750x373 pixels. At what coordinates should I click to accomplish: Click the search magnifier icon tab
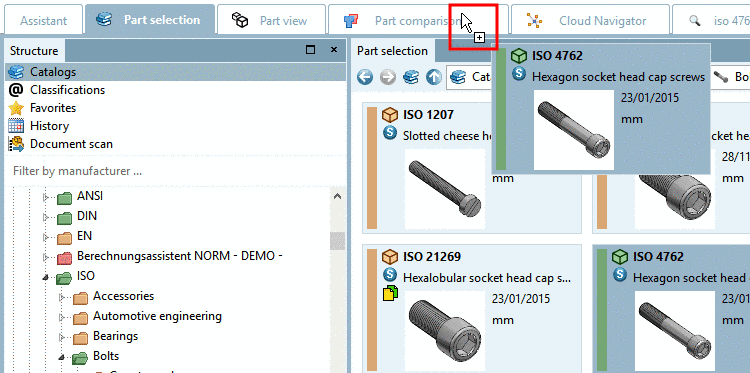point(695,21)
